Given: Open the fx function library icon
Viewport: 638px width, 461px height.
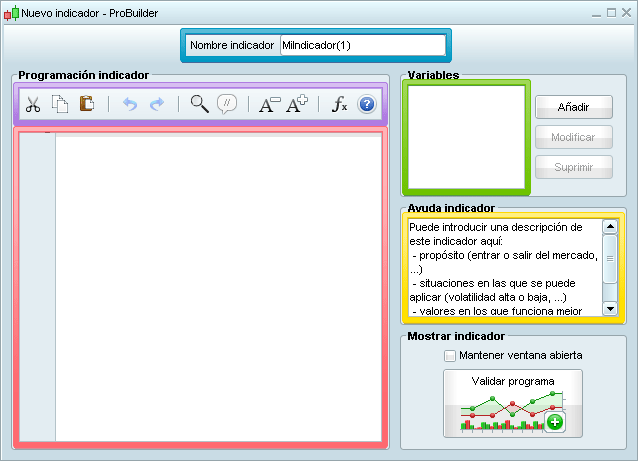Looking at the screenshot, I should (x=339, y=104).
